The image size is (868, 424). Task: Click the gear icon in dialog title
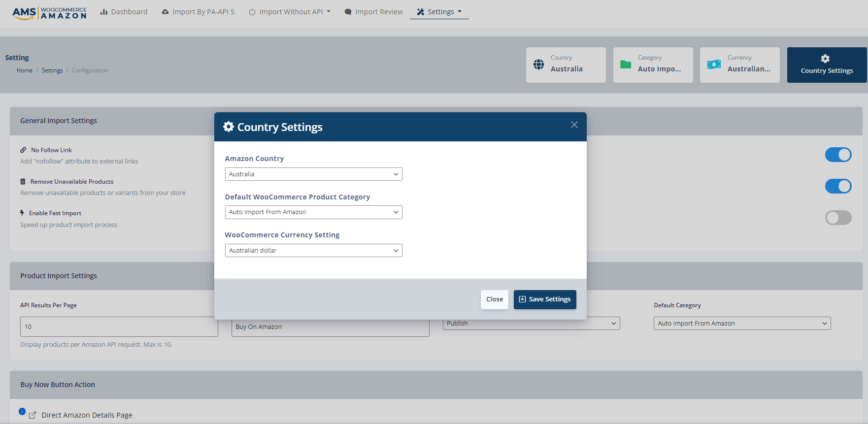coord(229,127)
